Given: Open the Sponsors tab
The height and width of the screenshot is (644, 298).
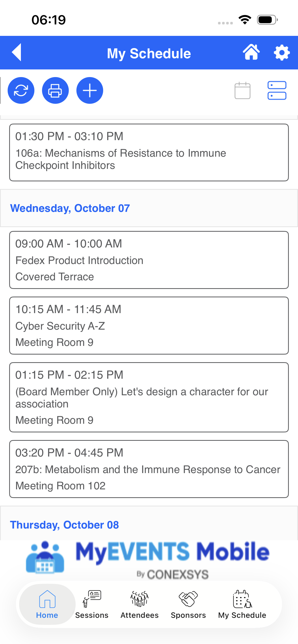Looking at the screenshot, I should (x=188, y=604).
